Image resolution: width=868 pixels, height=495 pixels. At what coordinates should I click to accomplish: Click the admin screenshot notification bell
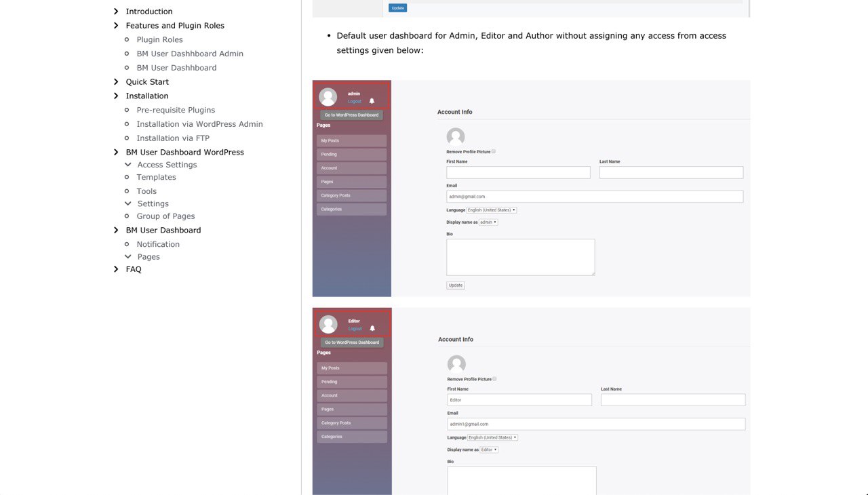pos(372,101)
